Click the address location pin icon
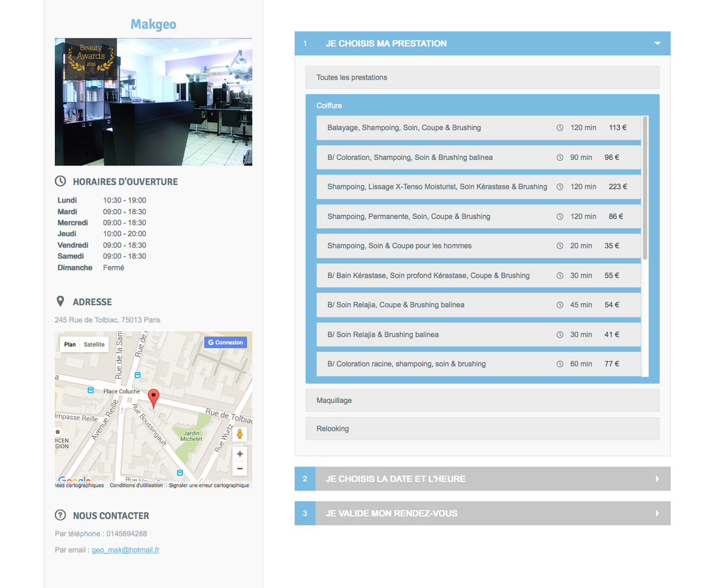 coord(60,302)
